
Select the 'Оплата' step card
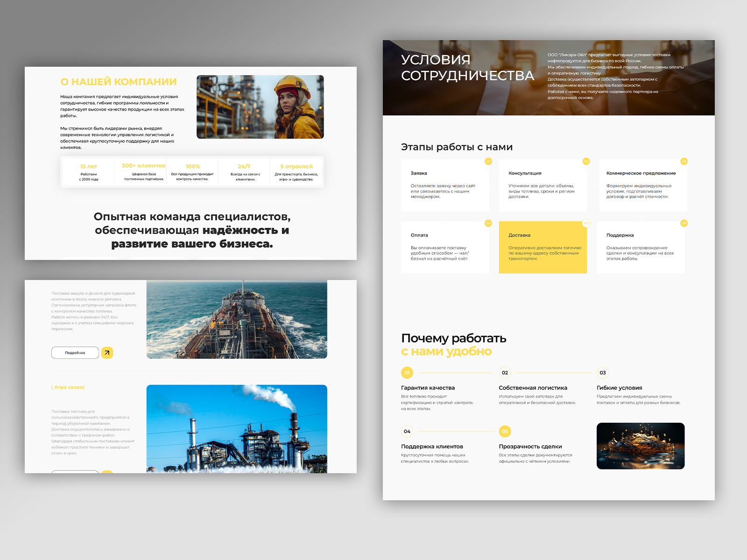click(445, 247)
